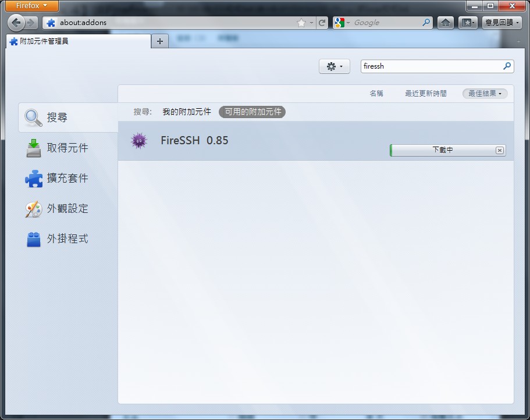530x420 pixels.
Task: Open the 外掛程式 plugins category
Action: tap(68, 239)
